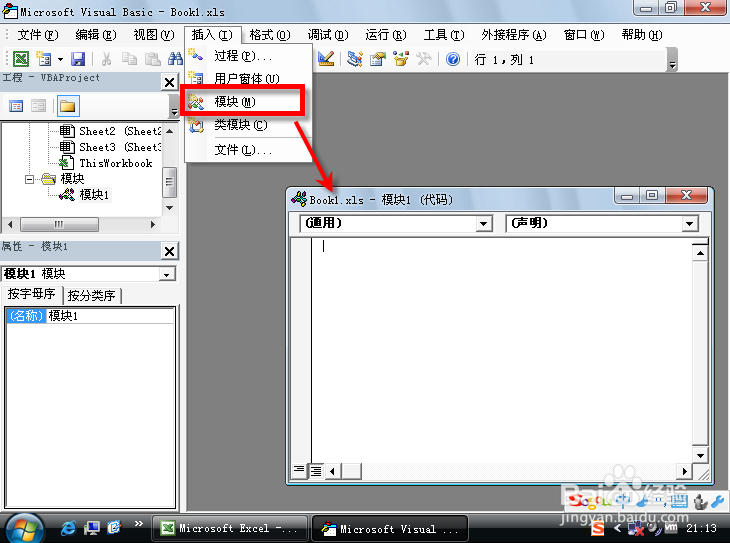Click the Cut scissors icon

pyautogui.click(x=106, y=59)
